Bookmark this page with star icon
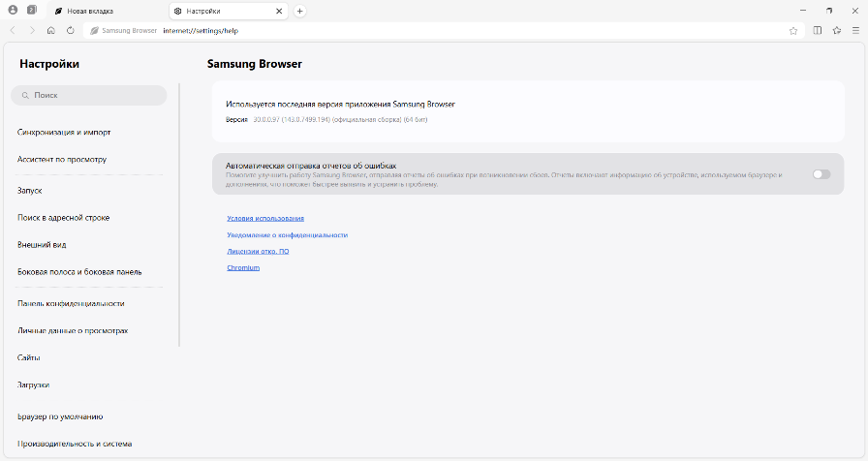 tap(793, 31)
